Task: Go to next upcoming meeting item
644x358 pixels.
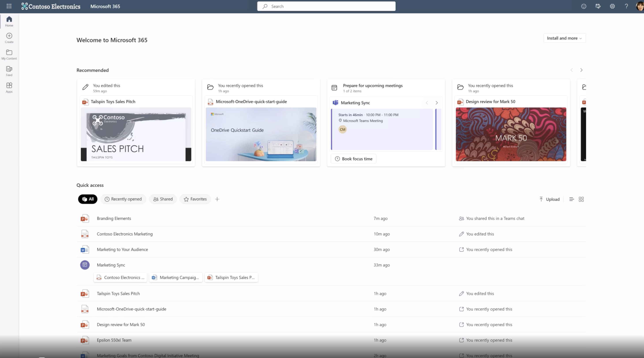Action: 436,103
